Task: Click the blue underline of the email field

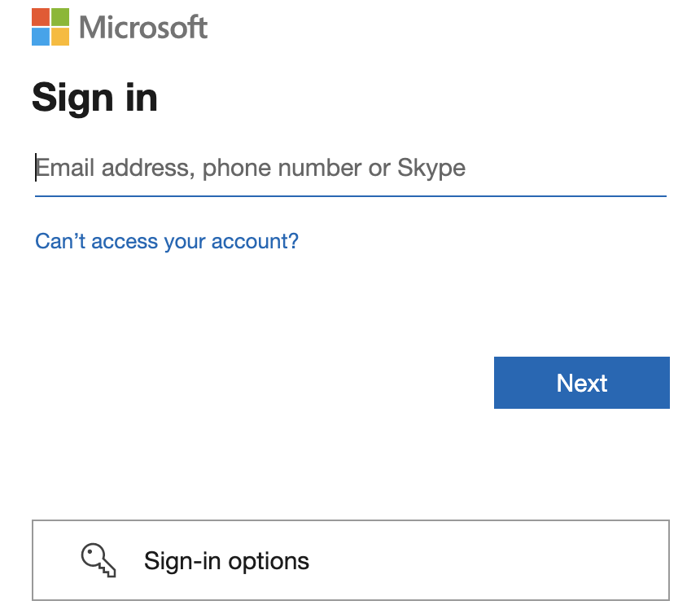Action: click(x=350, y=196)
